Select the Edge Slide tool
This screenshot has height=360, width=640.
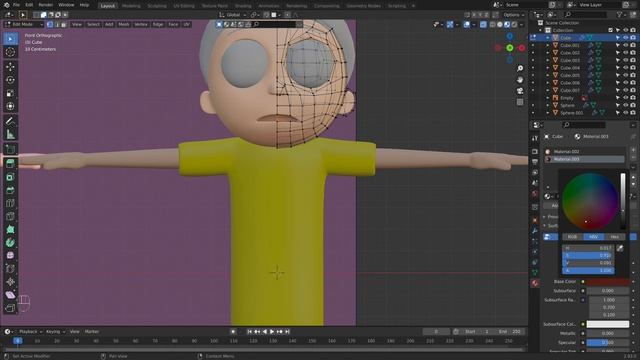10,269
